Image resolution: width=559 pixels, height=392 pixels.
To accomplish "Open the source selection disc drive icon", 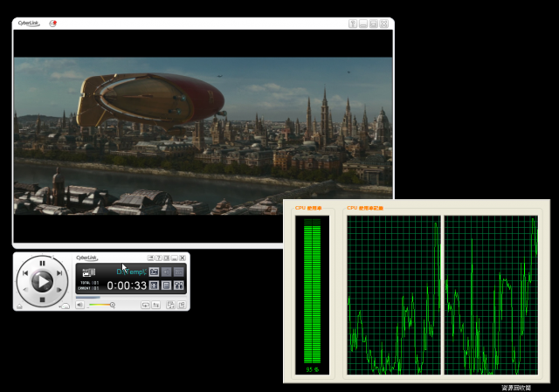I will tap(65, 306).
